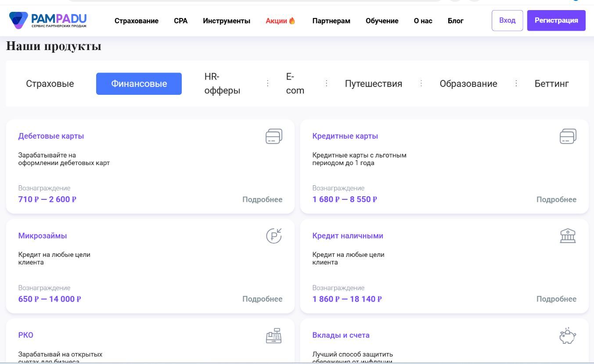The height and width of the screenshot is (364, 594).
Task: Click the credit cards icon
Action: (x=568, y=137)
